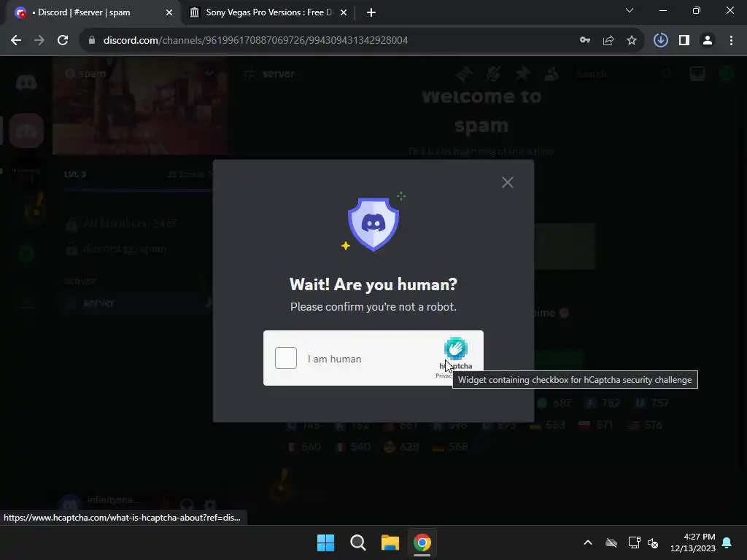
Task: Click the "Please confirm you're not a robot." text
Action: [373, 307]
